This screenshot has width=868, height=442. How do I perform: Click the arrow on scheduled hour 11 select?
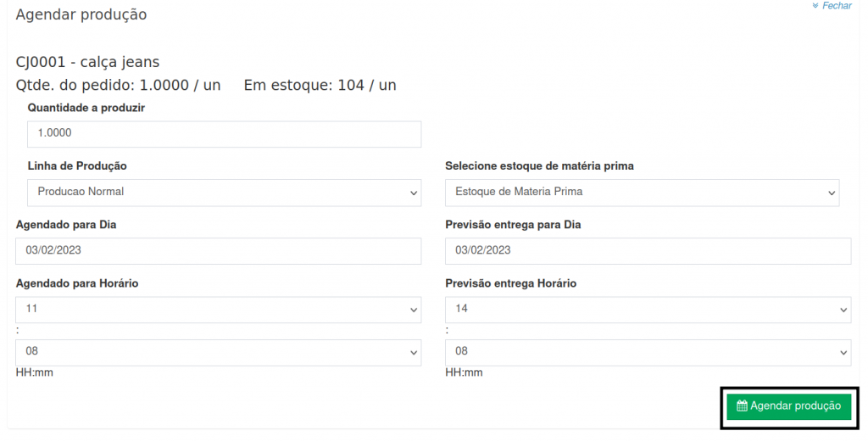pyautogui.click(x=414, y=310)
